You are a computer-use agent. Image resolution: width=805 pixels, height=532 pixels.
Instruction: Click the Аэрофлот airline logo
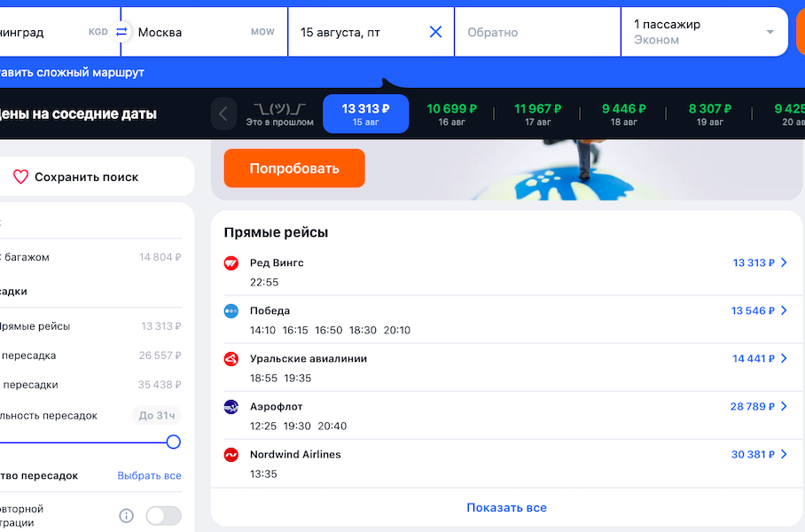click(x=231, y=407)
